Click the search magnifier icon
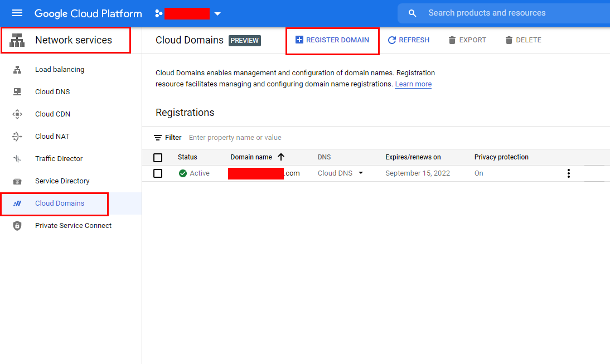This screenshot has height=364, width=610. coord(413,13)
